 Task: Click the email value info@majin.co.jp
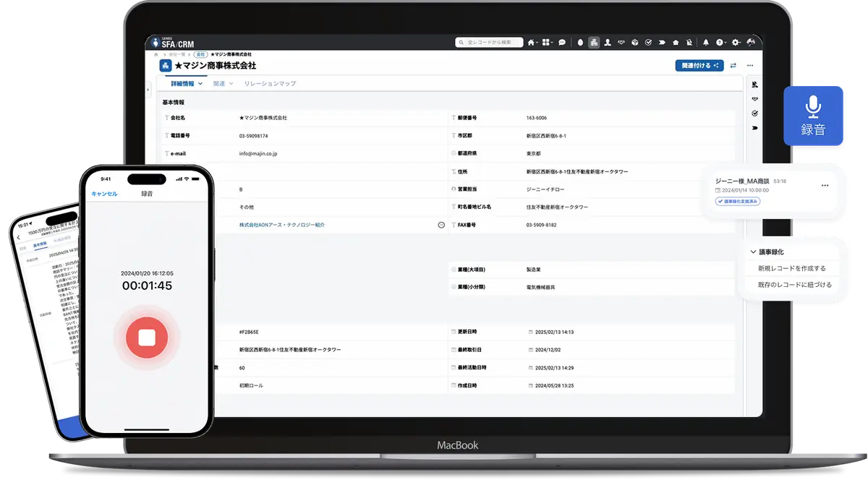[x=258, y=153]
